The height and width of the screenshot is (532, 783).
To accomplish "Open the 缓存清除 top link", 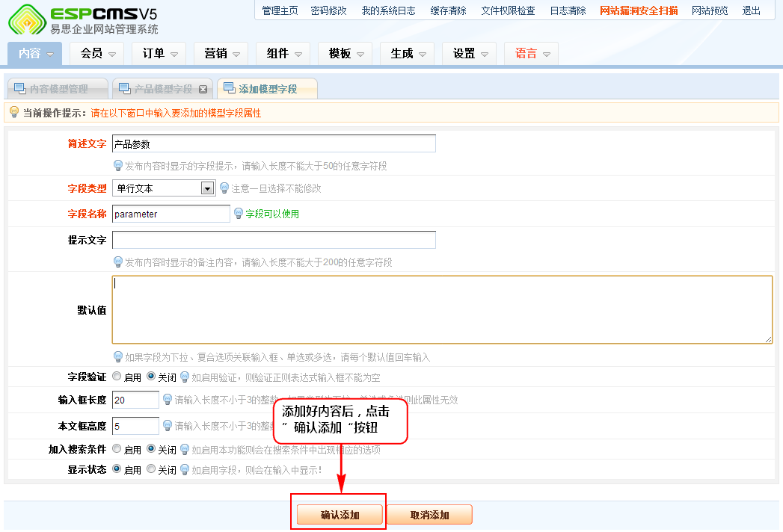I will (448, 10).
